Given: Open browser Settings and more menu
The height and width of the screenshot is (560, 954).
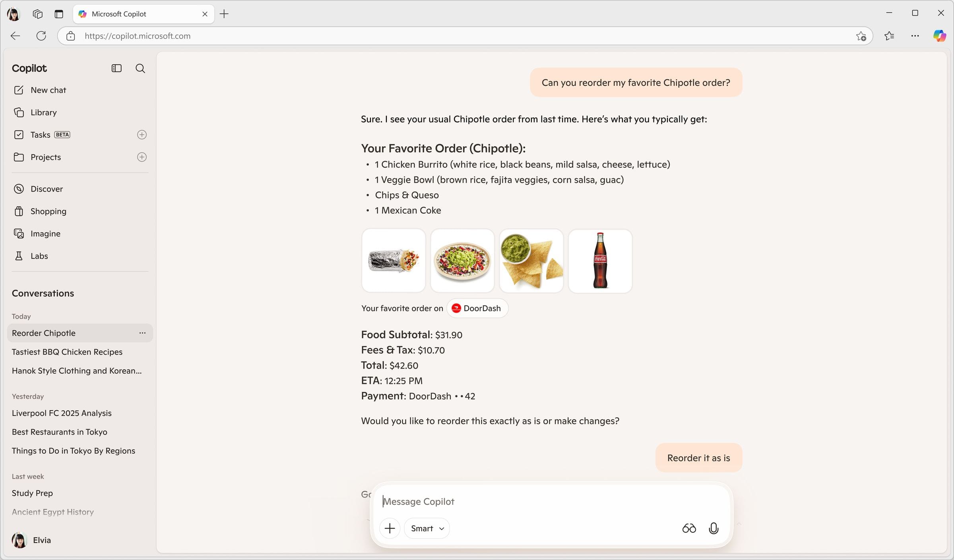Looking at the screenshot, I should (x=915, y=36).
